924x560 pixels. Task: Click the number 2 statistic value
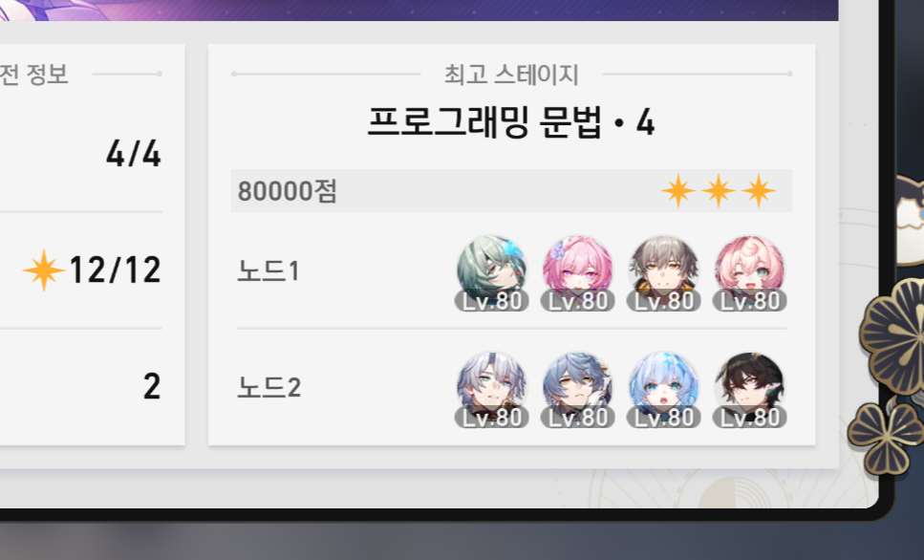[152, 387]
